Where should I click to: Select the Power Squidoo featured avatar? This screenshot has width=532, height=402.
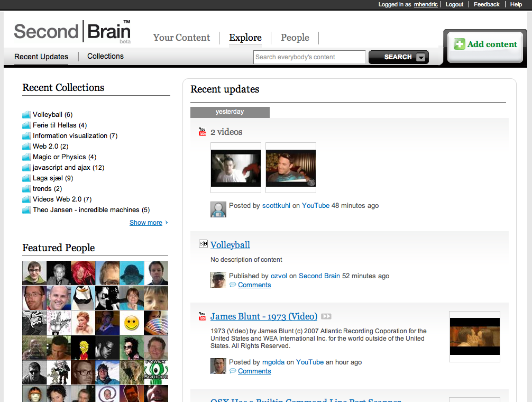click(156, 372)
